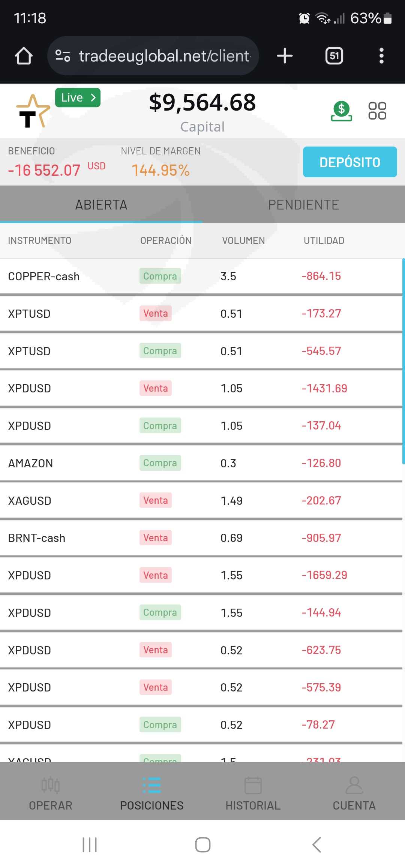This screenshot has height=868, width=405.
Task: Tap the star T broker logo
Action: click(33, 111)
